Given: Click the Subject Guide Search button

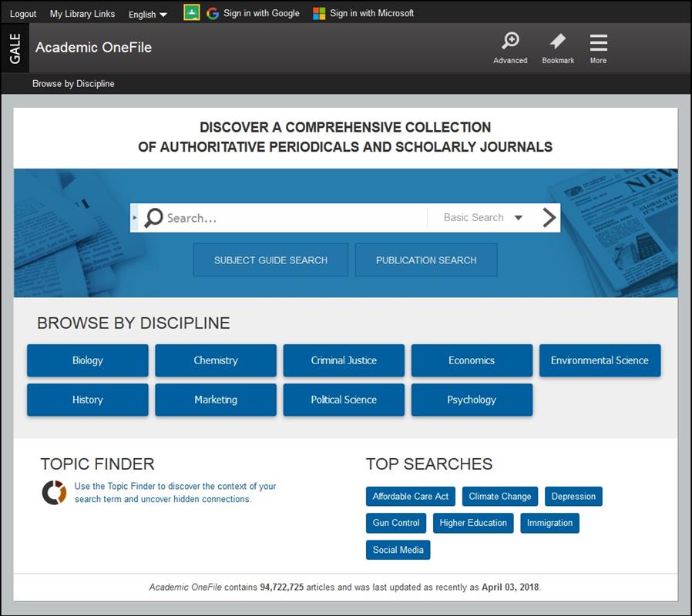Looking at the screenshot, I should [x=270, y=260].
